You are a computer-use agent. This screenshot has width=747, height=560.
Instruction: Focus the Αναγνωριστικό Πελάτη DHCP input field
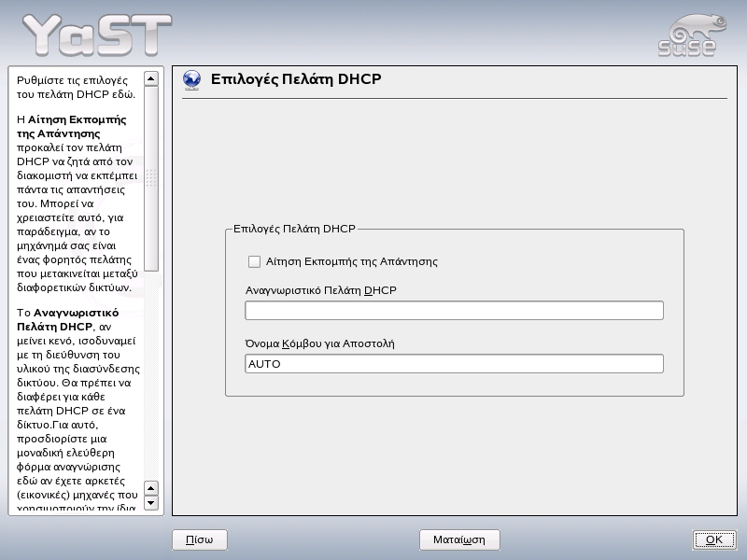pyautogui.click(x=454, y=311)
